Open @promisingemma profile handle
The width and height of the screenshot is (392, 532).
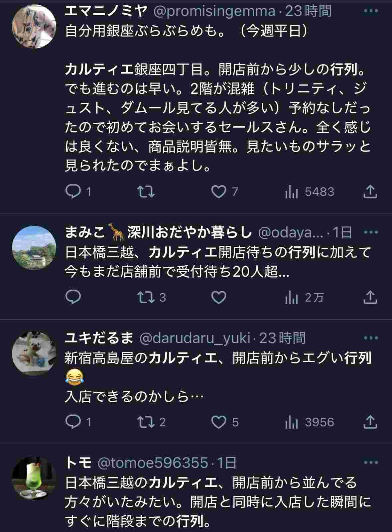214,11
